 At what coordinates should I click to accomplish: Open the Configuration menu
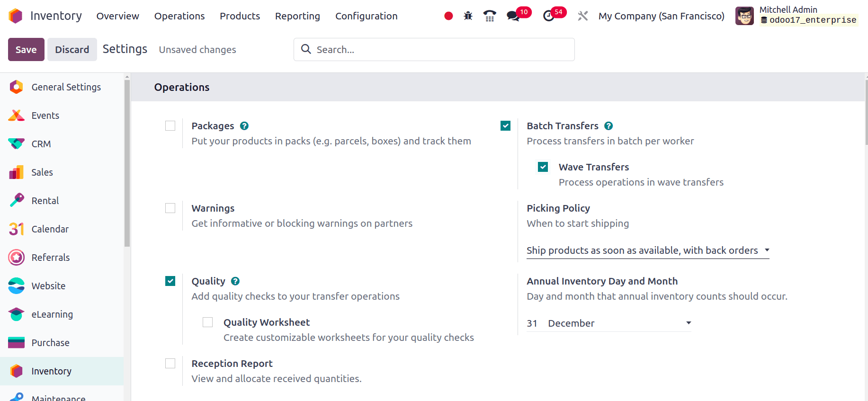[366, 16]
